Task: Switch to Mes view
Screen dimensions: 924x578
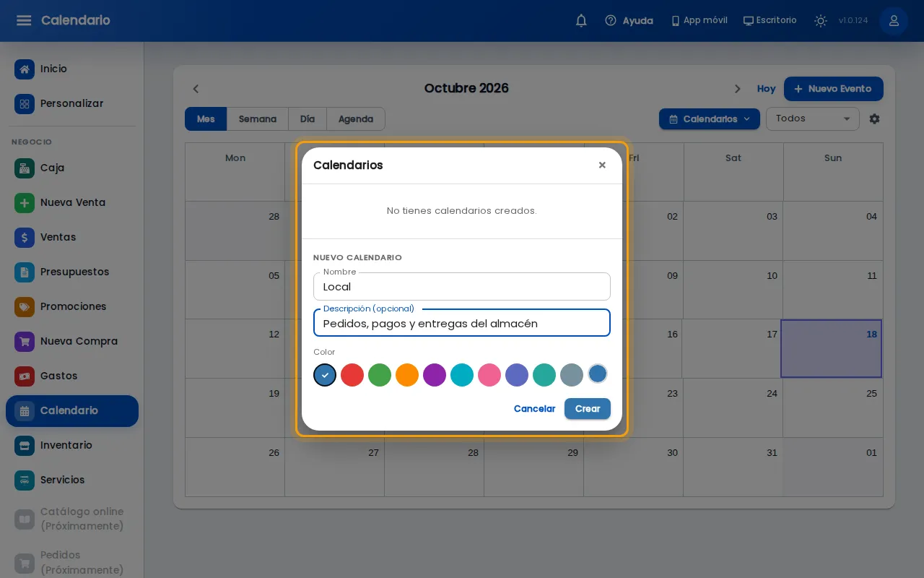Action: [x=206, y=119]
